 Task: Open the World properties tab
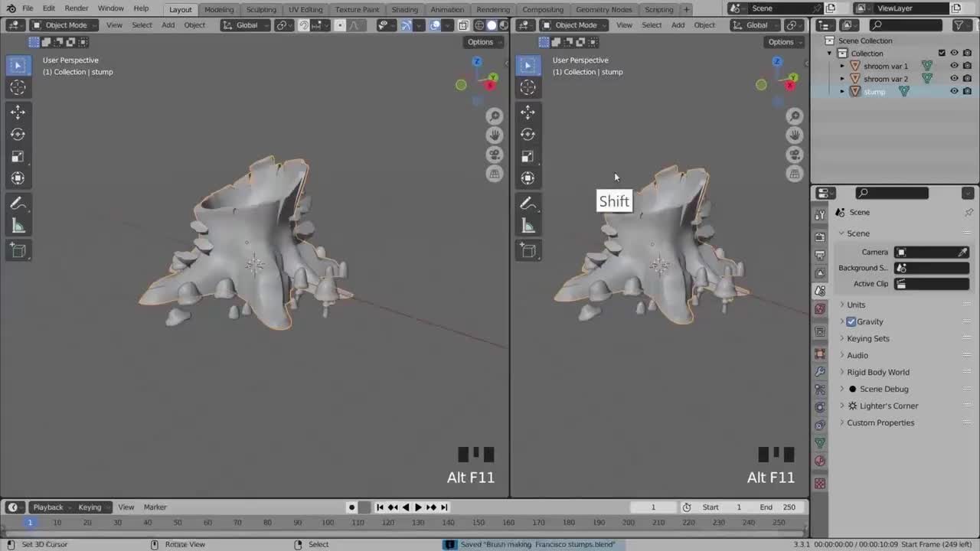[x=820, y=309]
